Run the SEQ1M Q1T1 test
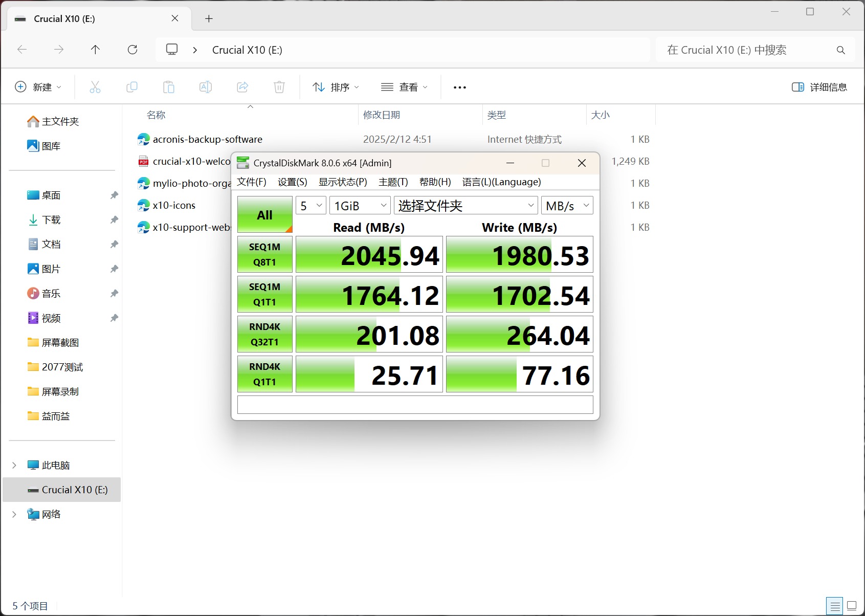This screenshot has width=865, height=616. (x=265, y=294)
